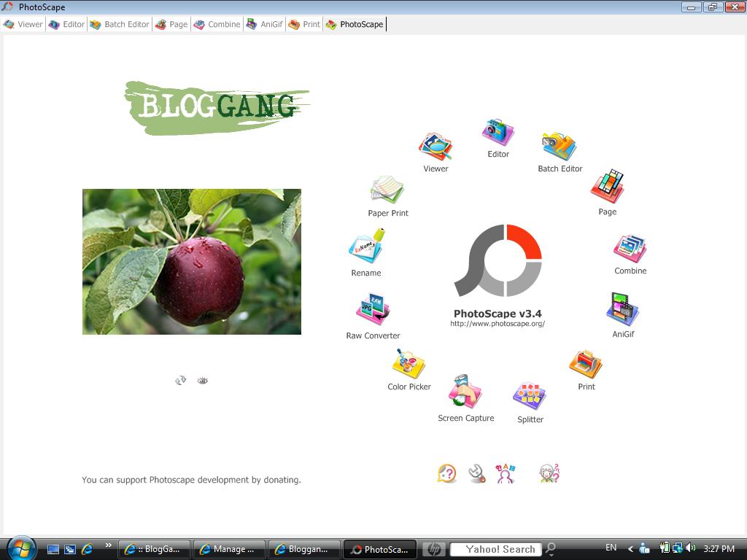Open the Viewer icon in the circle
Image resolution: width=747 pixels, height=560 pixels.
point(436,147)
